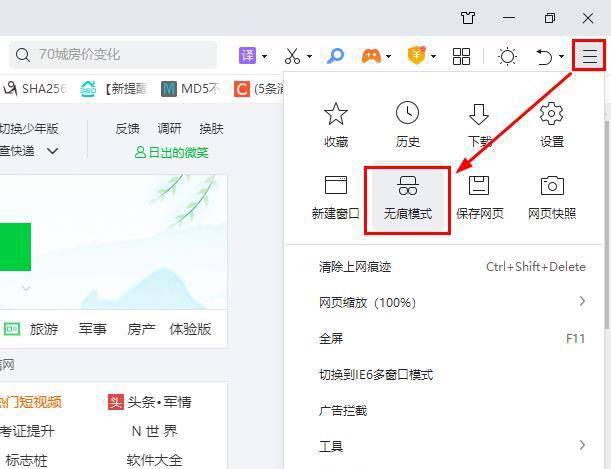Click the blue magnifier key icon
611x469 pixels.
pyautogui.click(x=336, y=56)
